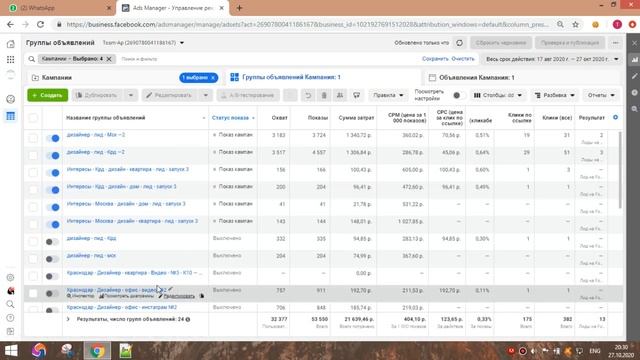640x360 pixels.
Task: Click the inline pencil icon beside the hovered ad set name
Action: [171, 289]
